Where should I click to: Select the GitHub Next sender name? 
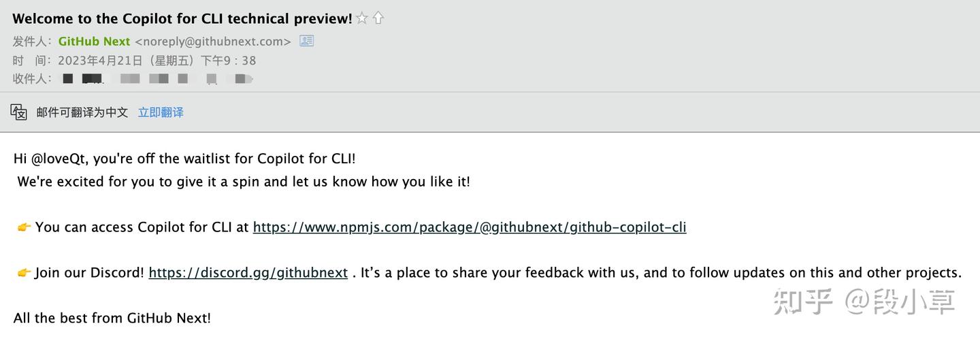[x=94, y=42]
